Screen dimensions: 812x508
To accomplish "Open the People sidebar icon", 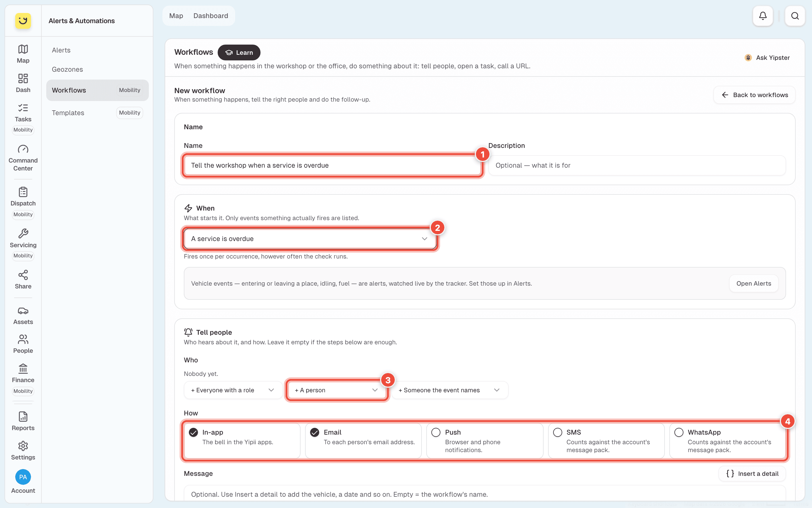I will coord(23,344).
